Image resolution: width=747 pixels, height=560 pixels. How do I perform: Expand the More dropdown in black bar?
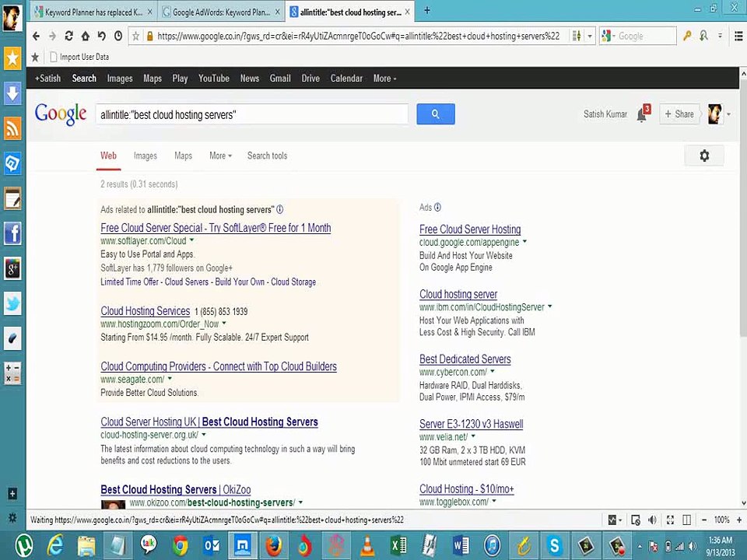(x=385, y=79)
